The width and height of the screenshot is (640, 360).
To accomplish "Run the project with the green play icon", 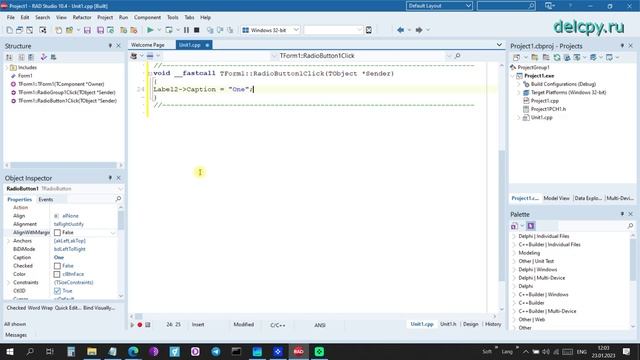I will [x=150, y=30].
